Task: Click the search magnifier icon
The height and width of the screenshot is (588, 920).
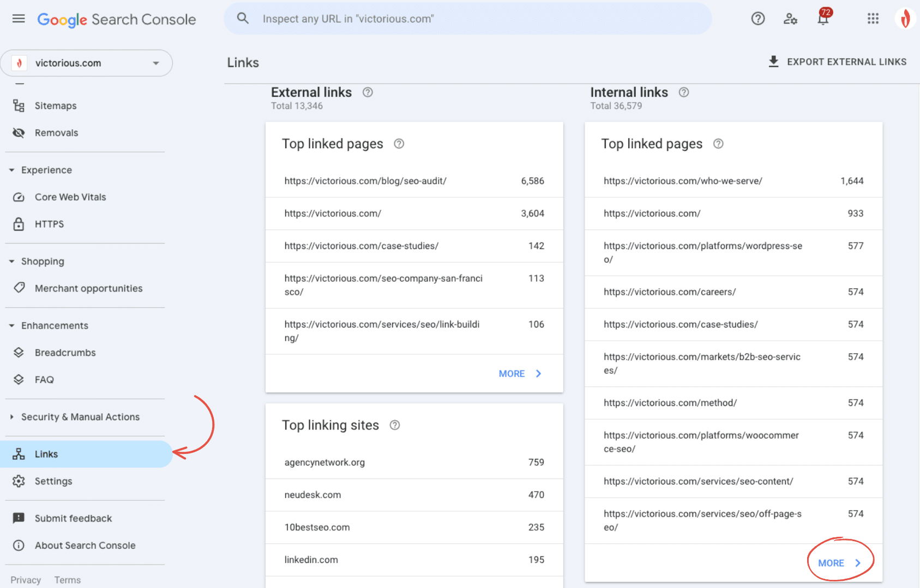Action: 243,19
